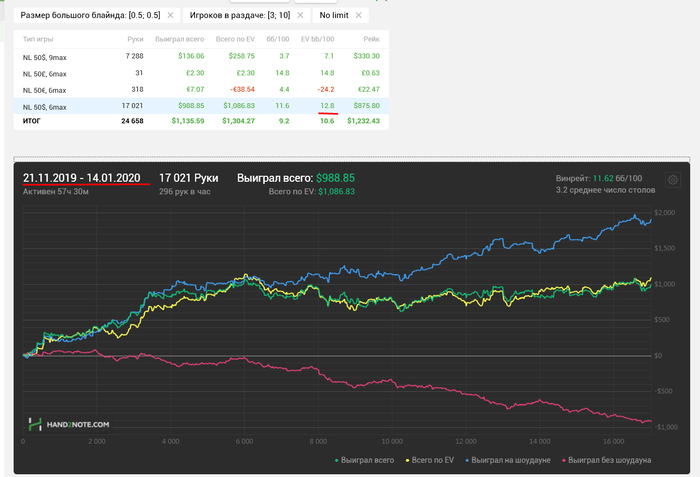700x477 pixels.
Task: Remove the No limit filter chip
Action: coord(358,15)
